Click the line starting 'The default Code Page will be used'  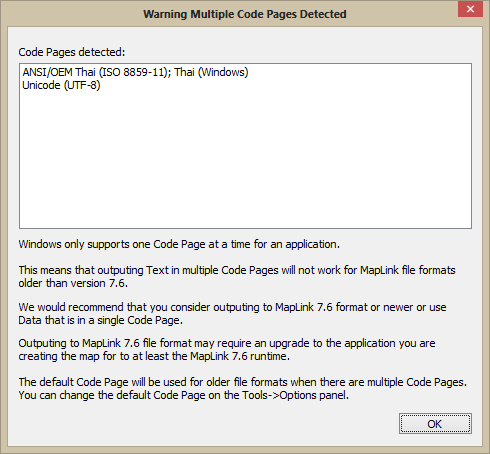pyautogui.click(x=243, y=382)
